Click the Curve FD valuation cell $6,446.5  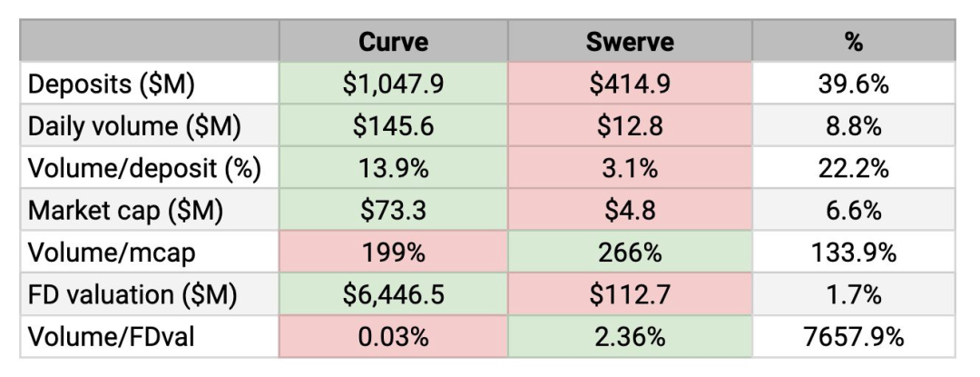pyautogui.click(x=393, y=293)
